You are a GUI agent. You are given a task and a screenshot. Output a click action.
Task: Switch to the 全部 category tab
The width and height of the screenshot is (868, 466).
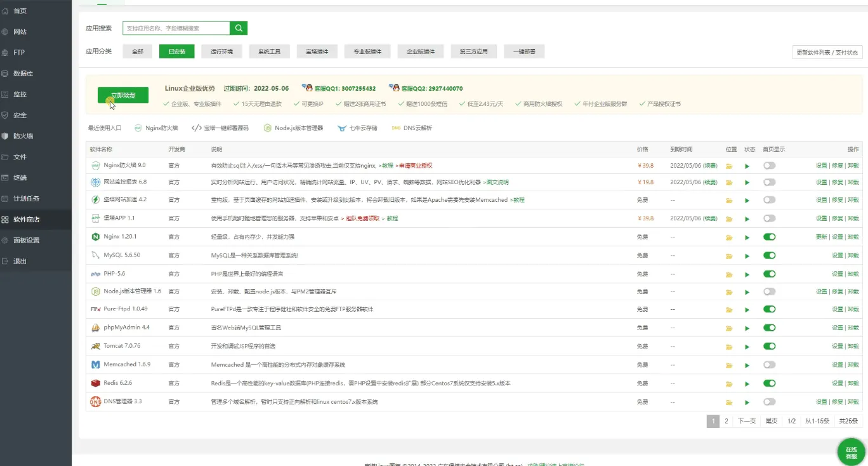(x=138, y=51)
